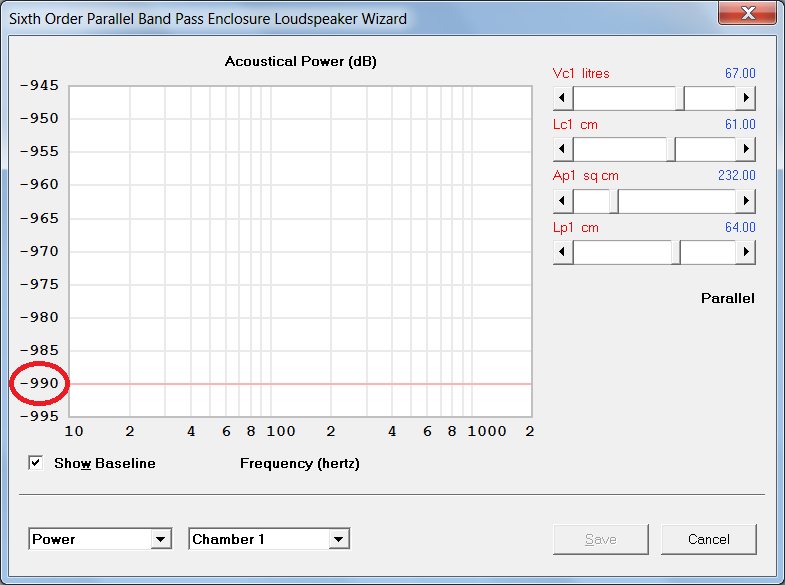Click the Lc1 cm label
Viewport: 785px width, 585px height.
click(575, 125)
